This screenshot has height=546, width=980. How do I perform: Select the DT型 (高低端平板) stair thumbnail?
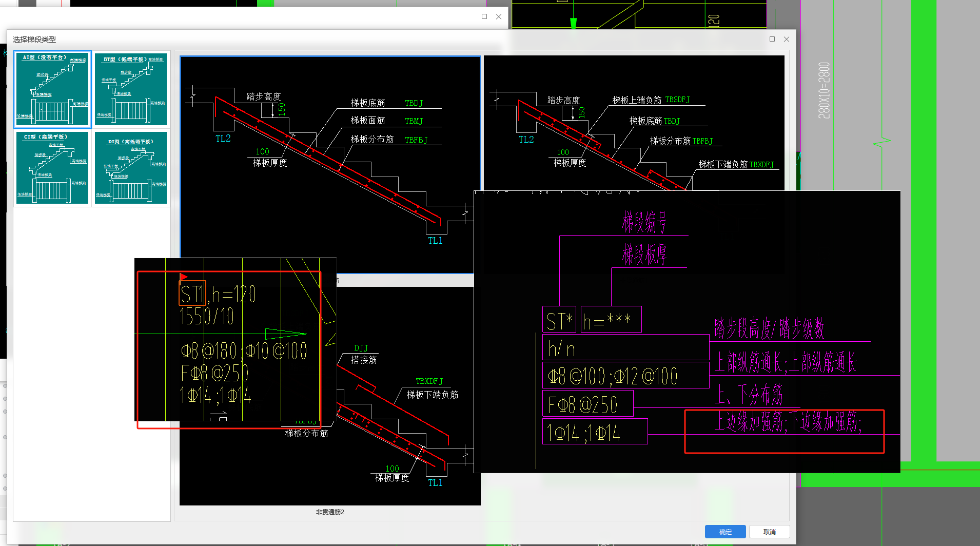(131, 168)
